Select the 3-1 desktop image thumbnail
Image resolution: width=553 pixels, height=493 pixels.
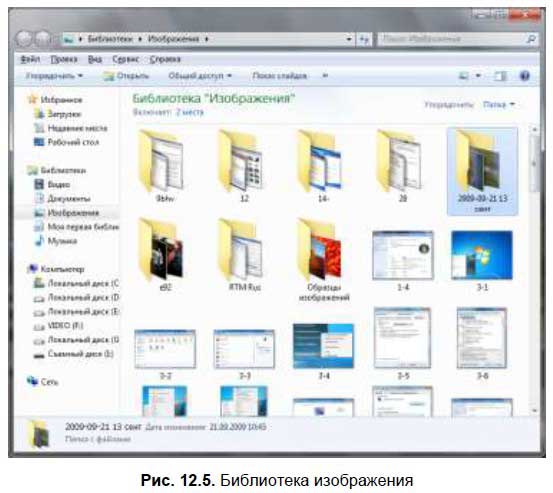482,260
